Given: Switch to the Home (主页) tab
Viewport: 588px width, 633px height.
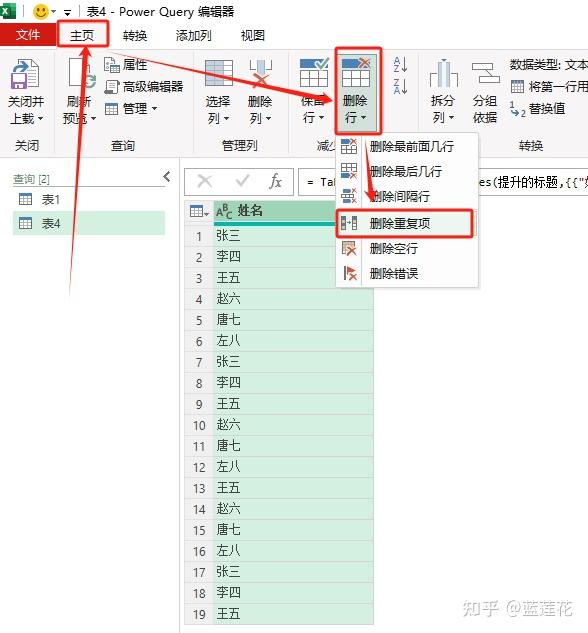Looking at the screenshot, I should point(82,36).
